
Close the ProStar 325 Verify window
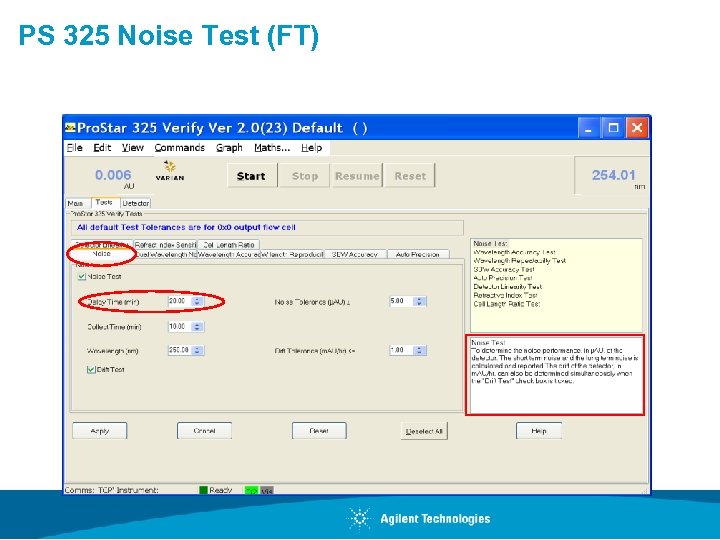click(637, 128)
